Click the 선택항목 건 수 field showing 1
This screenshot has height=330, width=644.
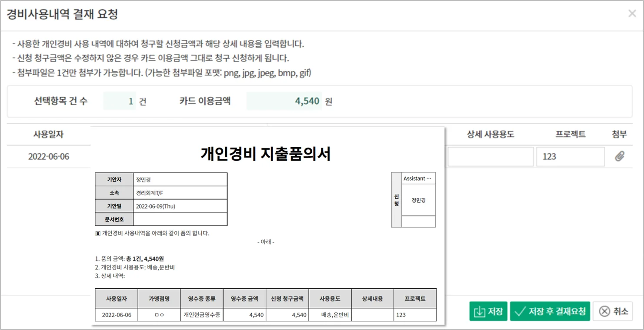point(120,101)
